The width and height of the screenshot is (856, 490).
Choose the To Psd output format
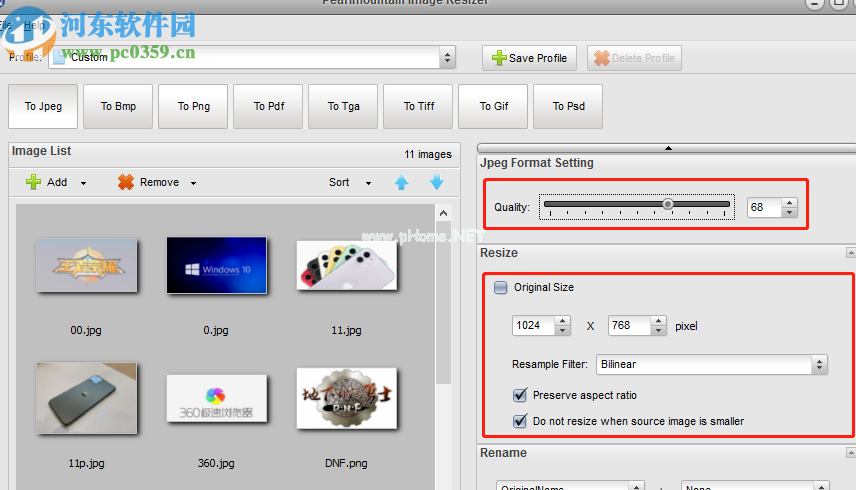(x=568, y=107)
